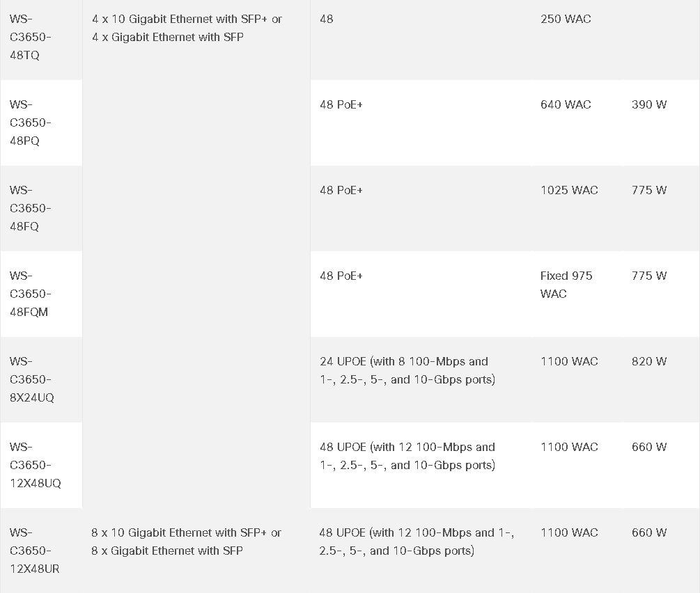Select the 1025 WAC power value
Image resolution: width=700 pixels, height=593 pixels.
click(x=568, y=190)
